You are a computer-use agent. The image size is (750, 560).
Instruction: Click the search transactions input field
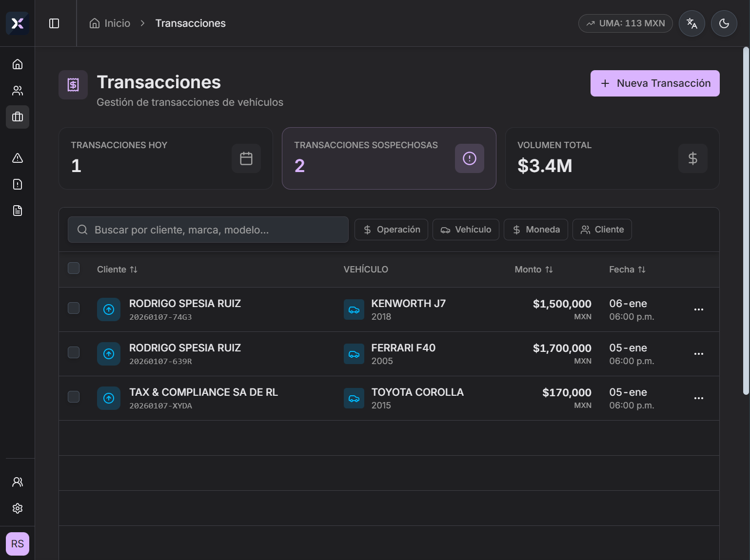click(x=208, y=229)
